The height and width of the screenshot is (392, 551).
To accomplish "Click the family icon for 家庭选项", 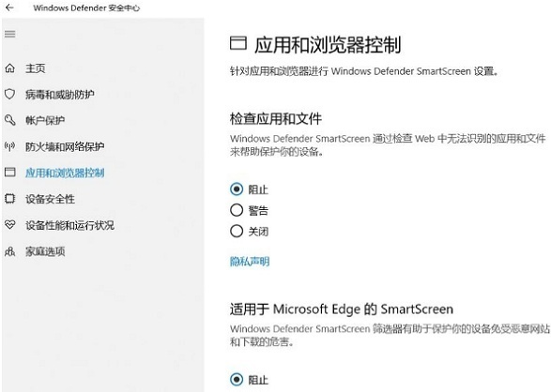I will [x=9, y=251].
